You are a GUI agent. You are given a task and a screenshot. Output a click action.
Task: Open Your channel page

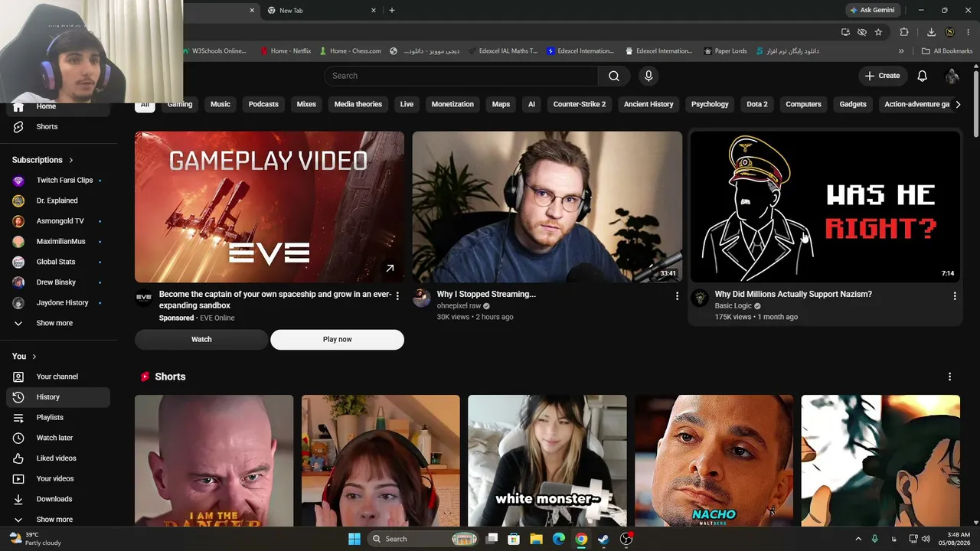point(58,377)
